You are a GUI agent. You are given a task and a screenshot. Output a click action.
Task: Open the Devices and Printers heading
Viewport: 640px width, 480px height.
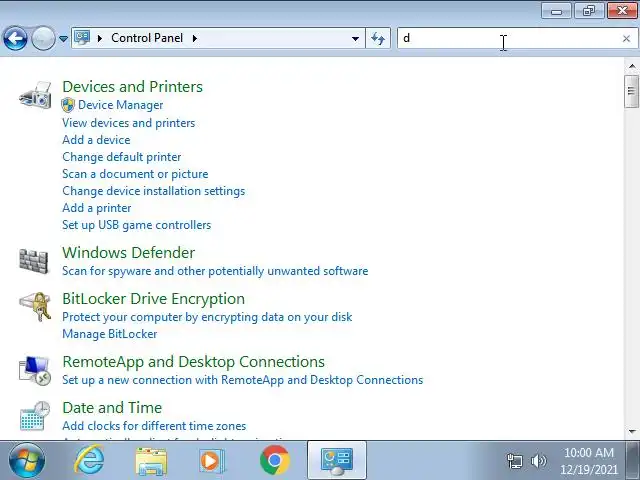[x=133, y=87]
